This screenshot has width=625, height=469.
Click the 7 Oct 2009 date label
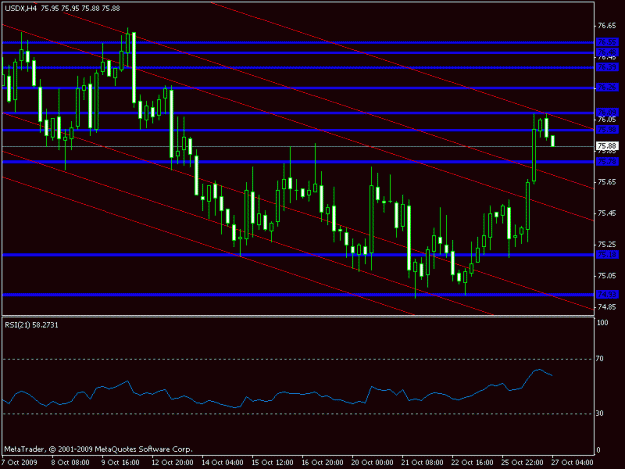click(20, 462)
